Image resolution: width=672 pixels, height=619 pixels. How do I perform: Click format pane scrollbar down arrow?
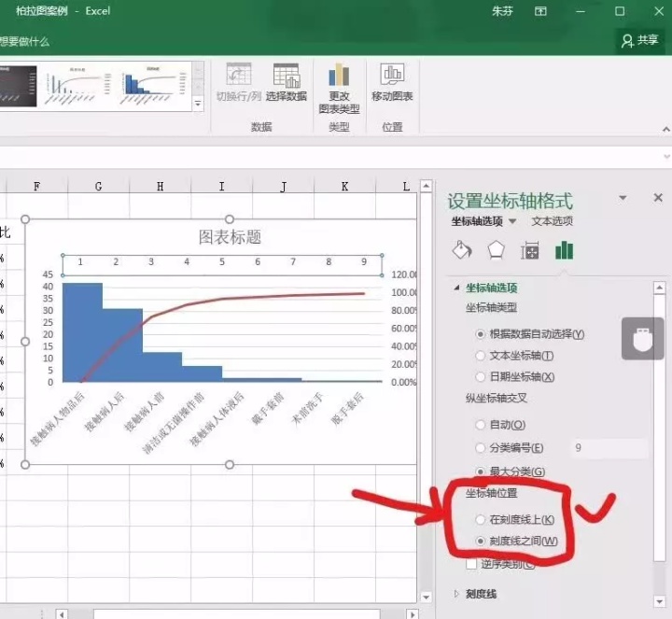(x=659, y=601)
